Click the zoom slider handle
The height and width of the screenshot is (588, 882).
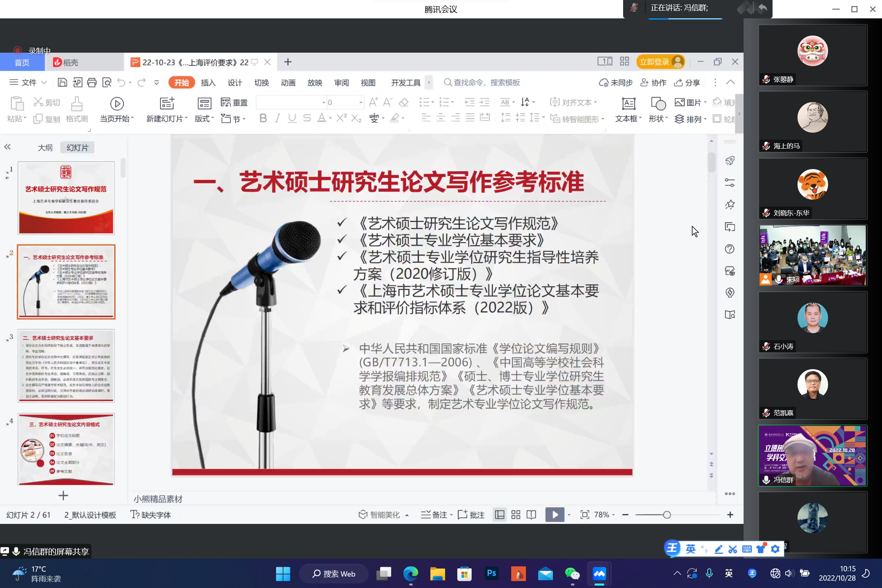point(667,515)
